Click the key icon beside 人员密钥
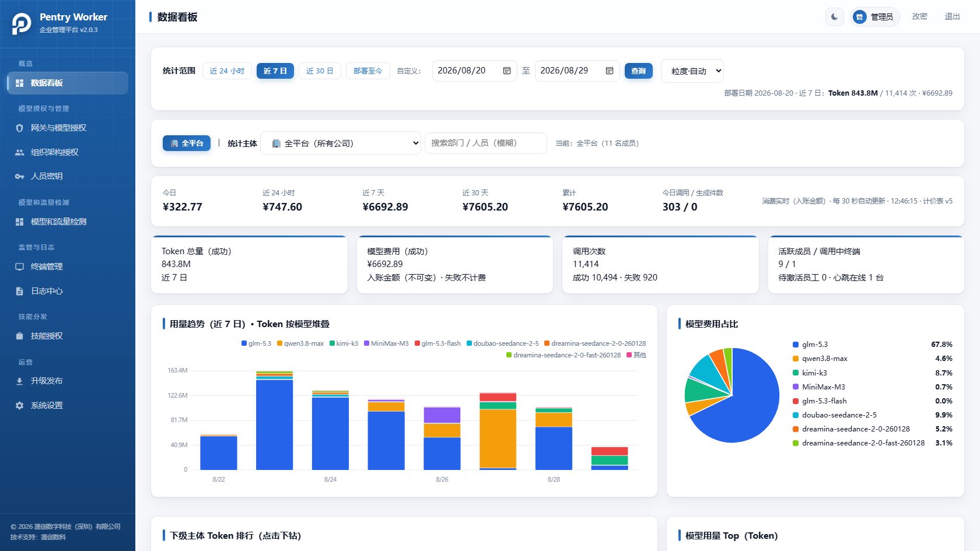The width and height of the screenshot is (980, 551). [x=19, y=176]
